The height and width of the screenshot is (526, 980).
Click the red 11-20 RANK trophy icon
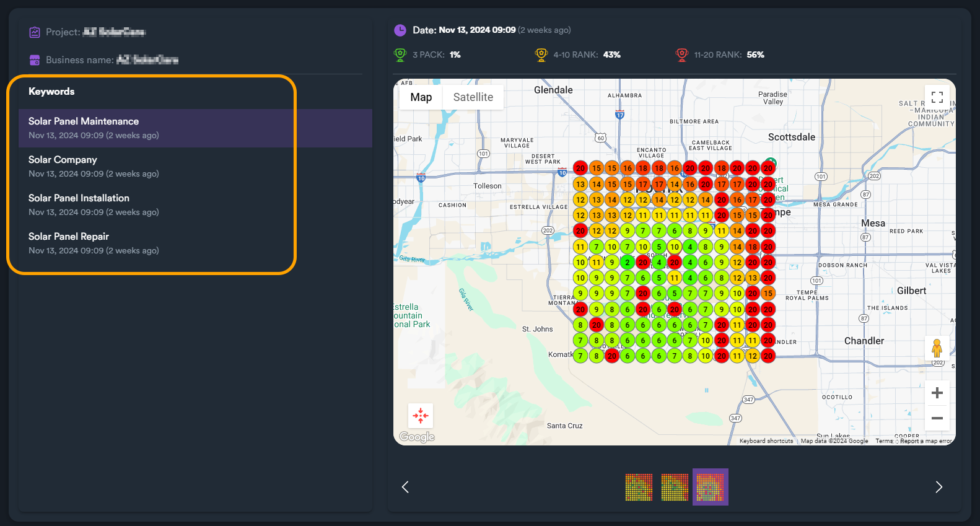[682, 55]
